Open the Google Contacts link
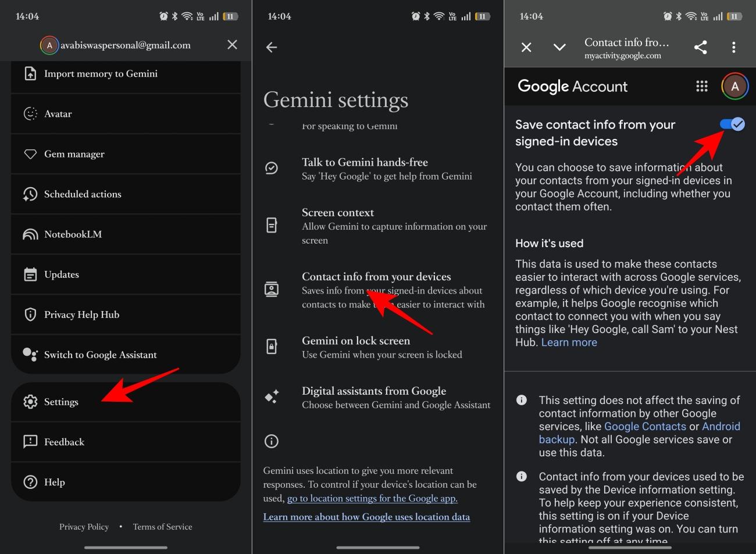756x554 pixels. click(x=645, y=426)
